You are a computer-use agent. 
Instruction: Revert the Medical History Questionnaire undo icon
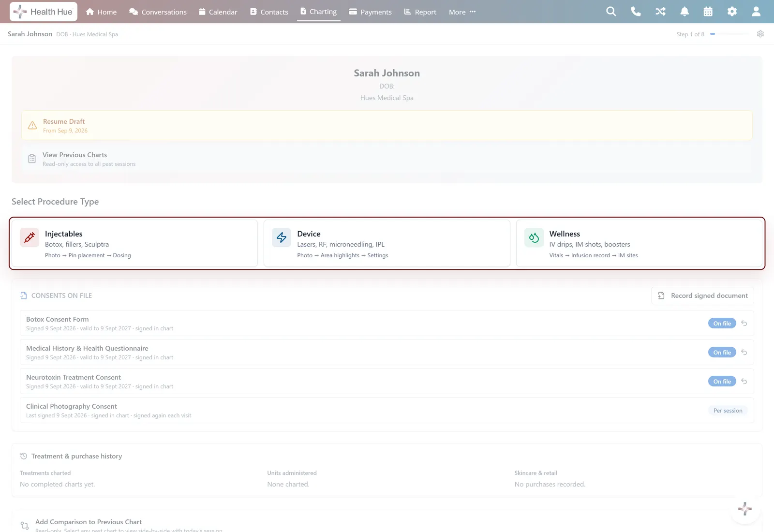point(744,352)
